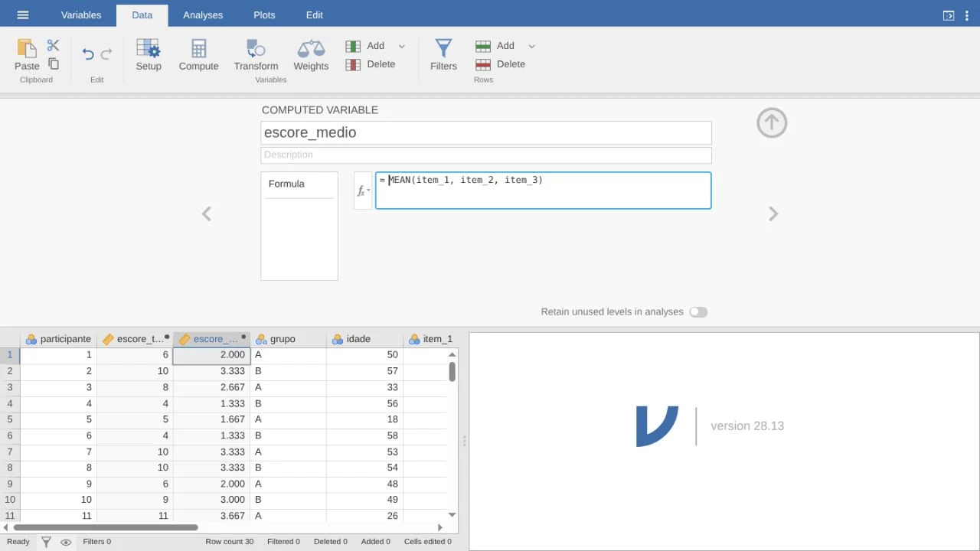Click the escore_medio cell 1.667
Viewport: 980px width, 551px height.
tap(211, 419)
